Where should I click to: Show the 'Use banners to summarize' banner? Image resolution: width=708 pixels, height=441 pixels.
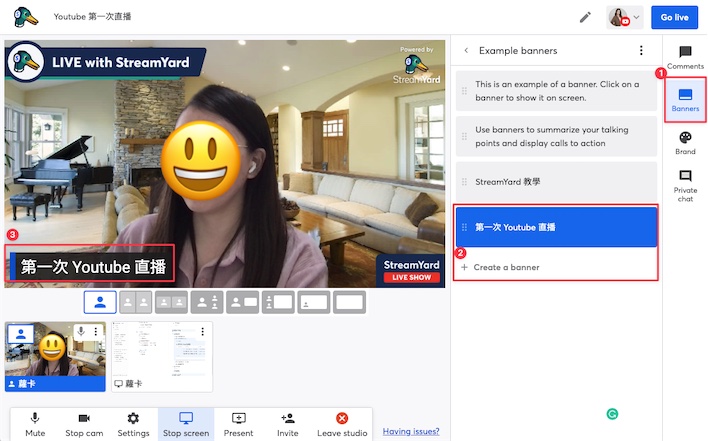[556, 136]
